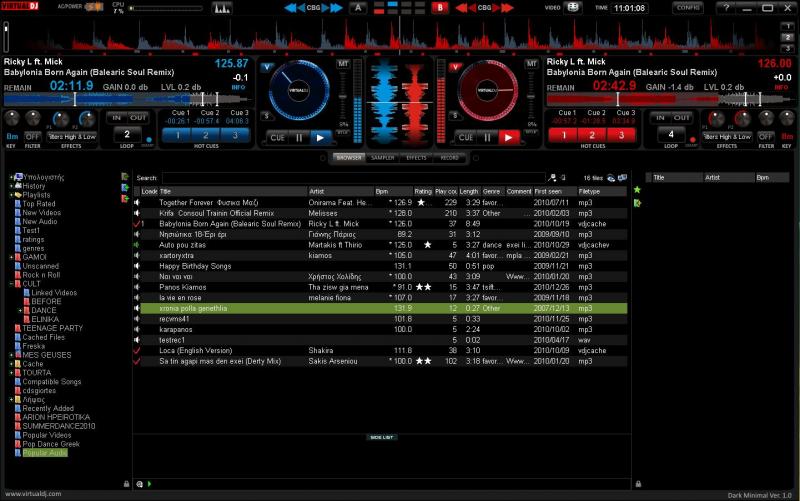Viewport: 800px width, 501px height.
Task: Click inside the Search input field
Action: pos(354,178)
